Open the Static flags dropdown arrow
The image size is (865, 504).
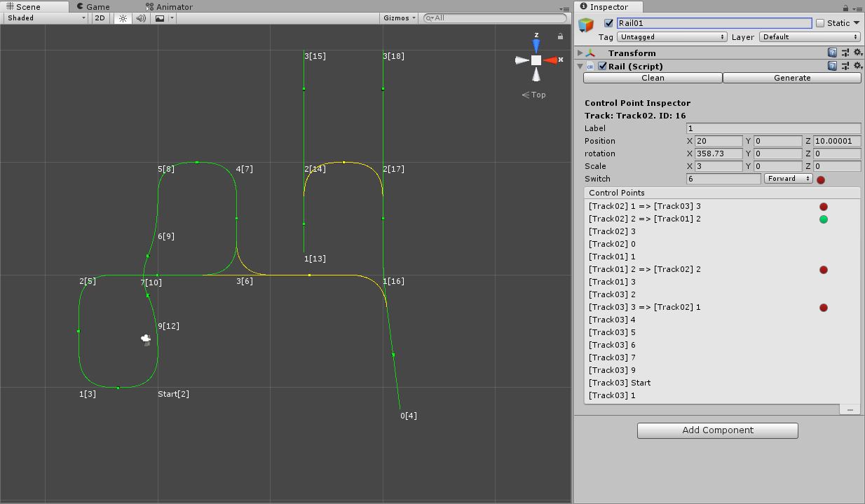point(856,23)
